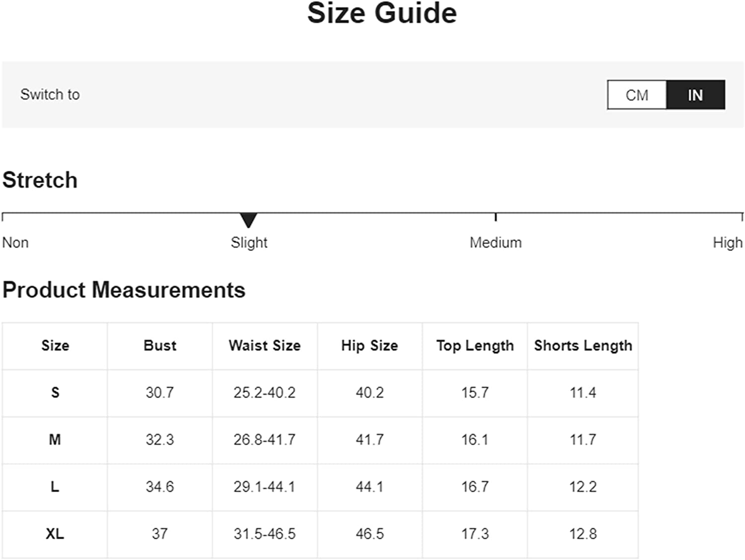Click the Stretch slider triangle marker

tap(248, 219)
